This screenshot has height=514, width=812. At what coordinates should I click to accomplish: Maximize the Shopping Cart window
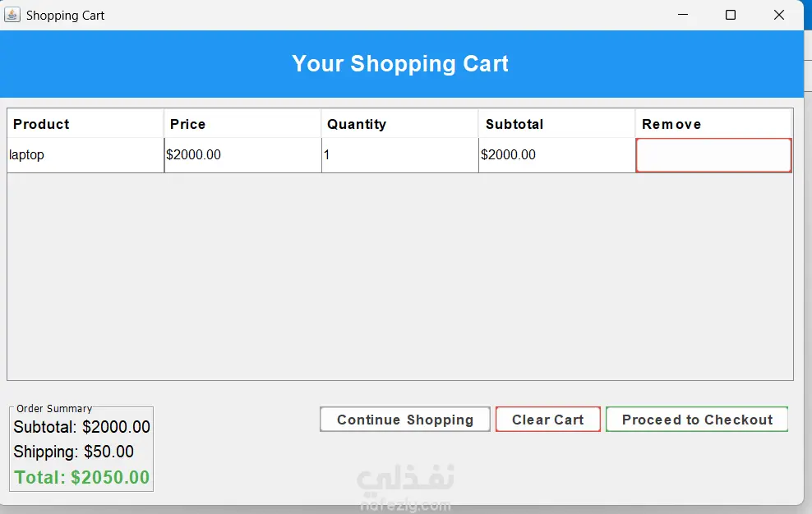coord(730,15)
